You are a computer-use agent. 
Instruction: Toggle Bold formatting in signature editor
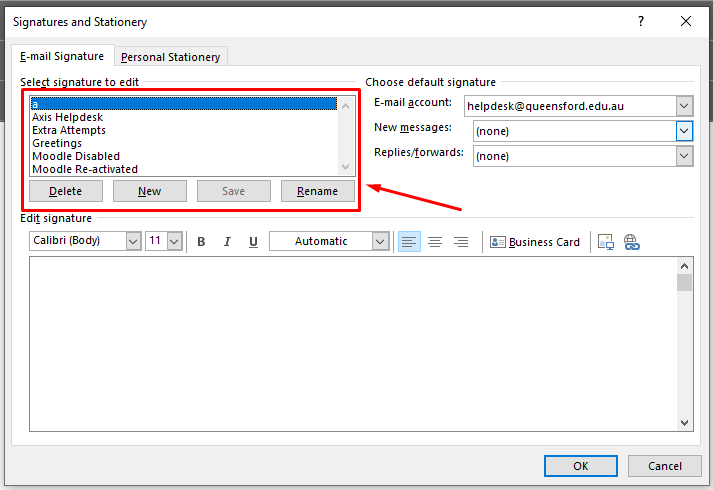point(201,241)
